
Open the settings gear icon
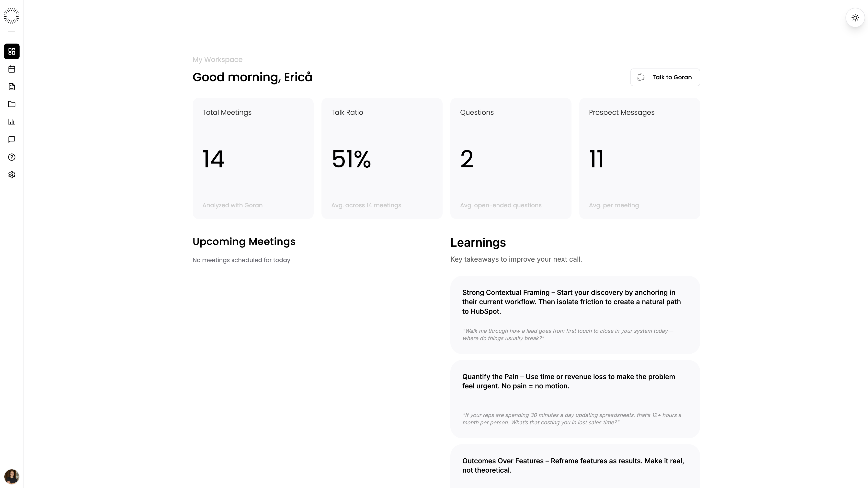point(11,174)
